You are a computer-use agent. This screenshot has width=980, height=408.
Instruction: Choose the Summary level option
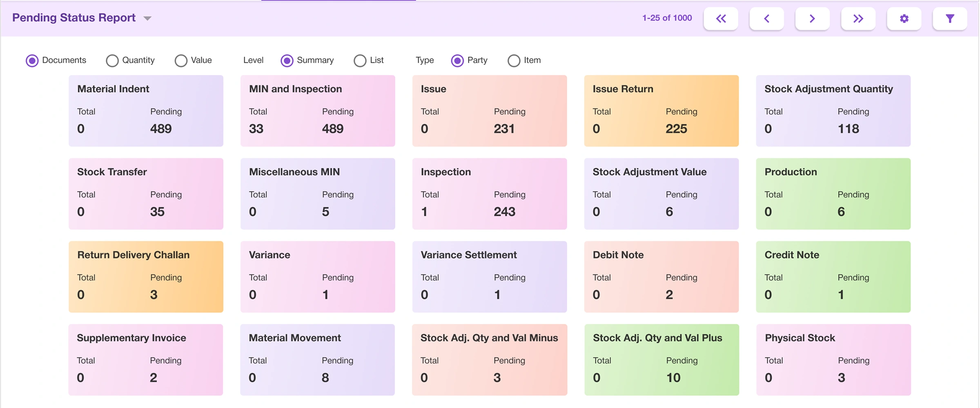pyautogui.click(x=287, y=61)
